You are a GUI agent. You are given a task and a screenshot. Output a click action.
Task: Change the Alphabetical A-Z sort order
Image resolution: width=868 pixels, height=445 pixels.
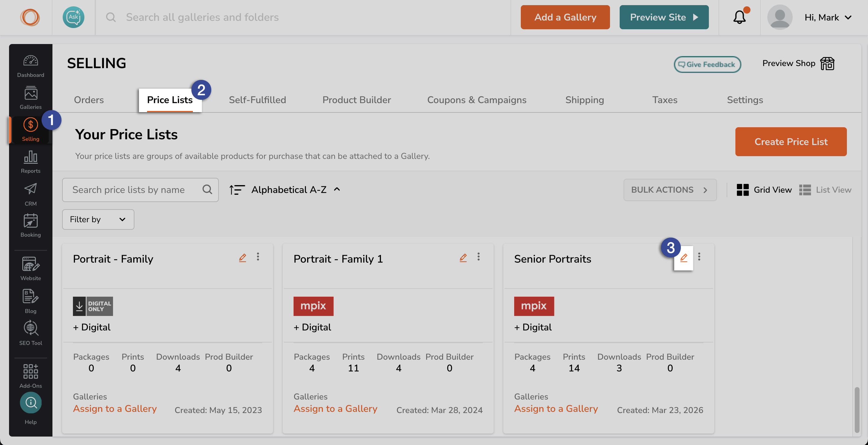point(289,189)
